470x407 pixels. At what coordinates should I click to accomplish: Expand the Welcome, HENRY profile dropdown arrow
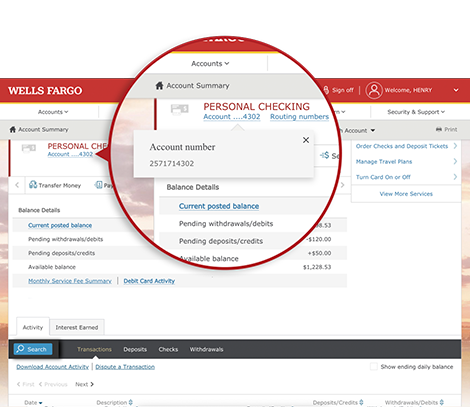pos(456,90)
